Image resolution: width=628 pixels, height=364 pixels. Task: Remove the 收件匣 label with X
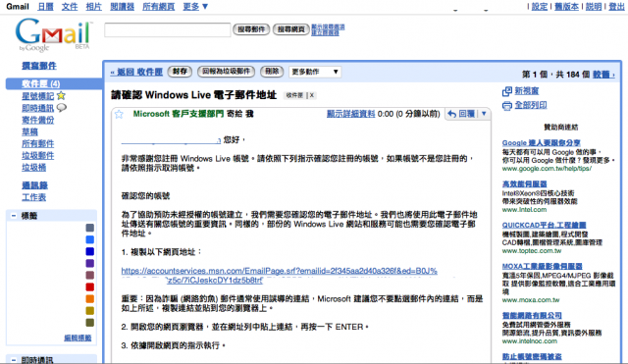(x=312, y=95)
